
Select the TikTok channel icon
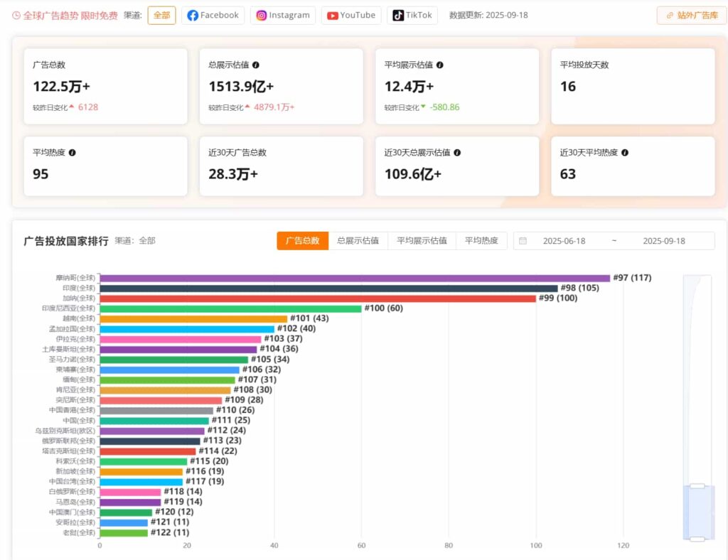click(398, 16)
